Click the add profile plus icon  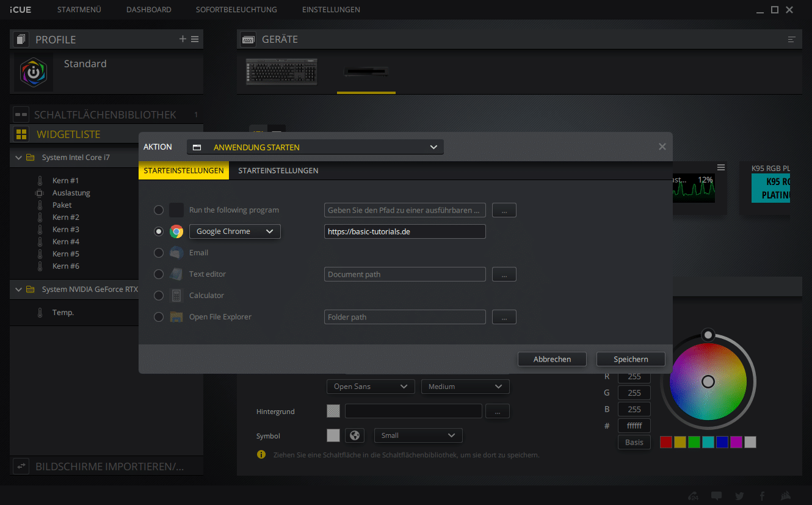(x=183, y=39)
